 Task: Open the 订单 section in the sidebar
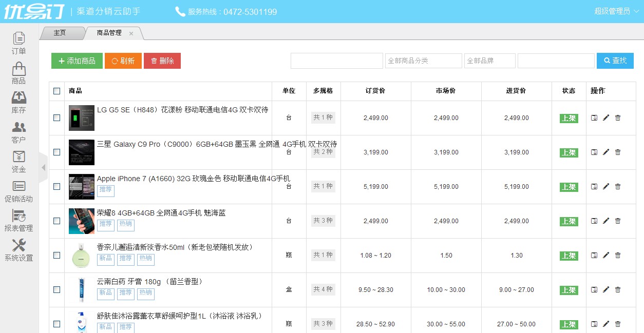(x=19, y=44)
